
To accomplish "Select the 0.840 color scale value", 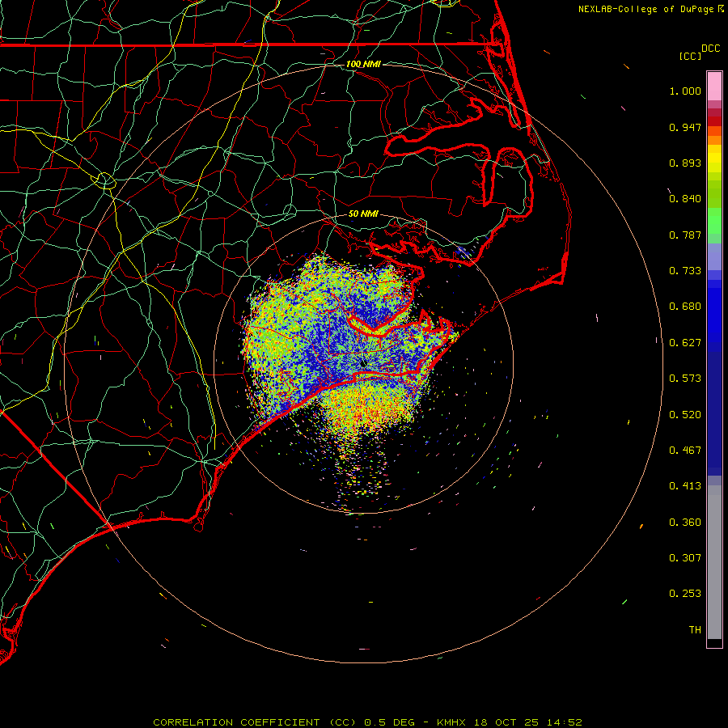I will click(685, 199).
